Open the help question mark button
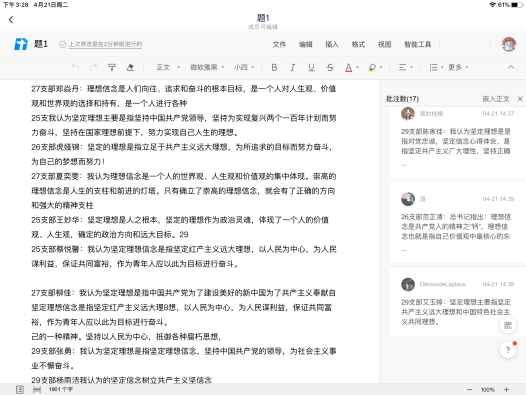This screenshot has width=526, height=395. [508, 350]
